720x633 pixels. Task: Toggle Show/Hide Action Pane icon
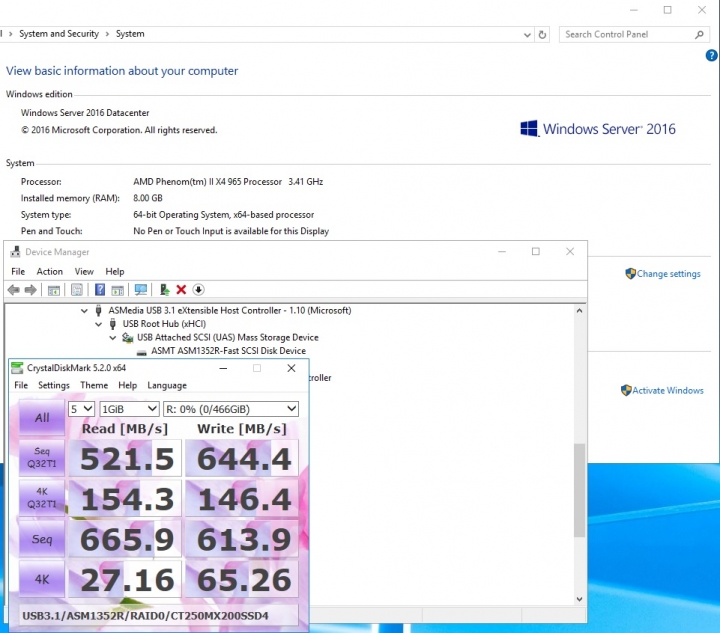click(118, 290)
